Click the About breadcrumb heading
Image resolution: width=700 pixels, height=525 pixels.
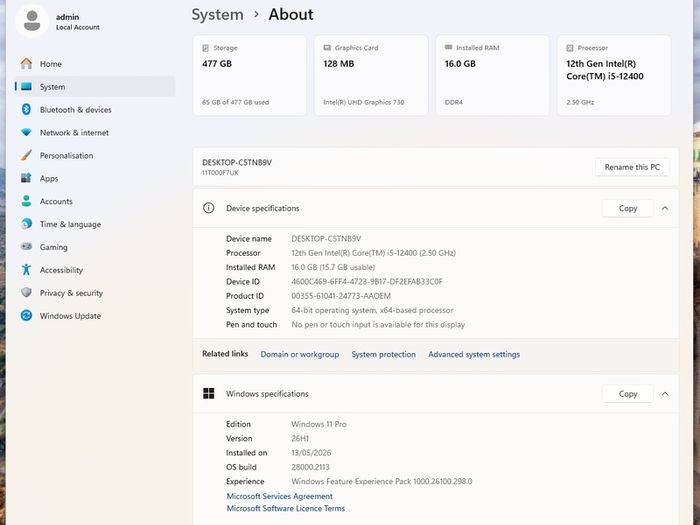click(291, 14)
